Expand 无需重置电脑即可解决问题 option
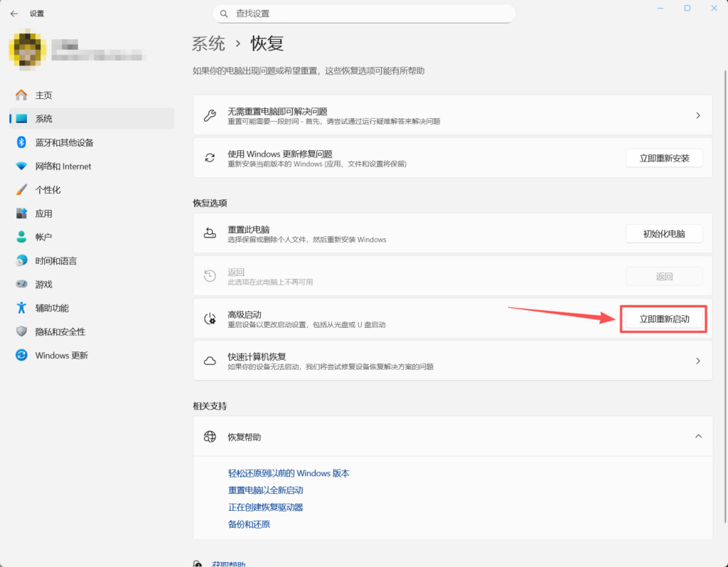This screenshot has height=567, width=728. (452, 115)
